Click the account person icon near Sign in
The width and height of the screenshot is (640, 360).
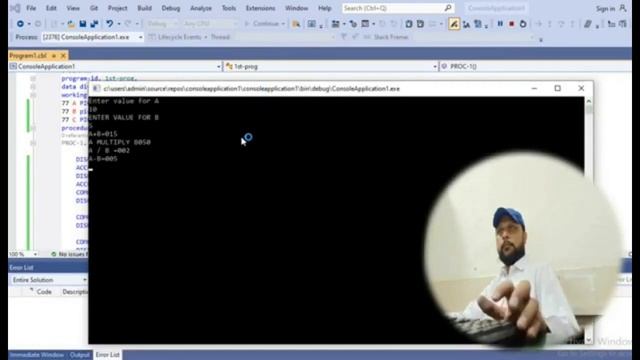point(623,8)
